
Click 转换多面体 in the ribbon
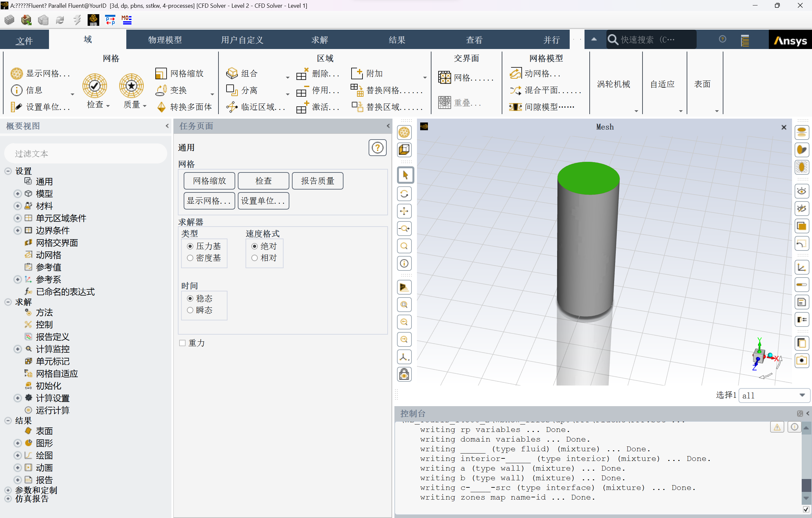coord(184,107)
